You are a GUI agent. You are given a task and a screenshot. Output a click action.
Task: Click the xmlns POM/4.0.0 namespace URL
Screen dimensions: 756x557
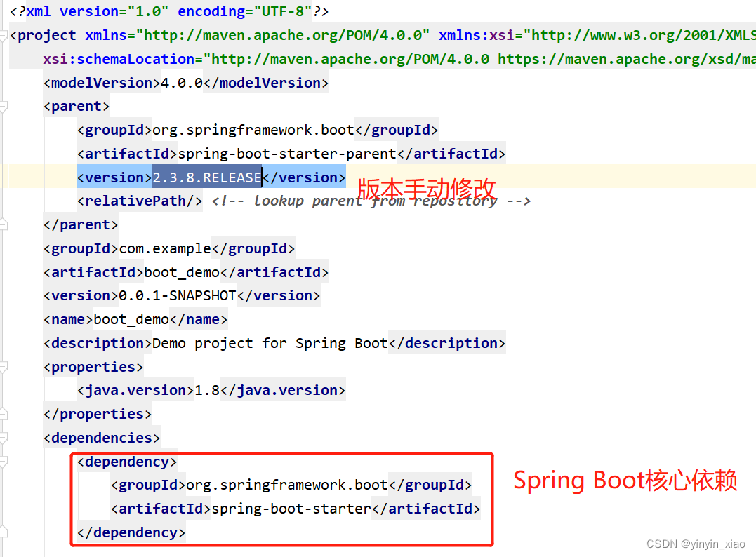click(283, 36)
